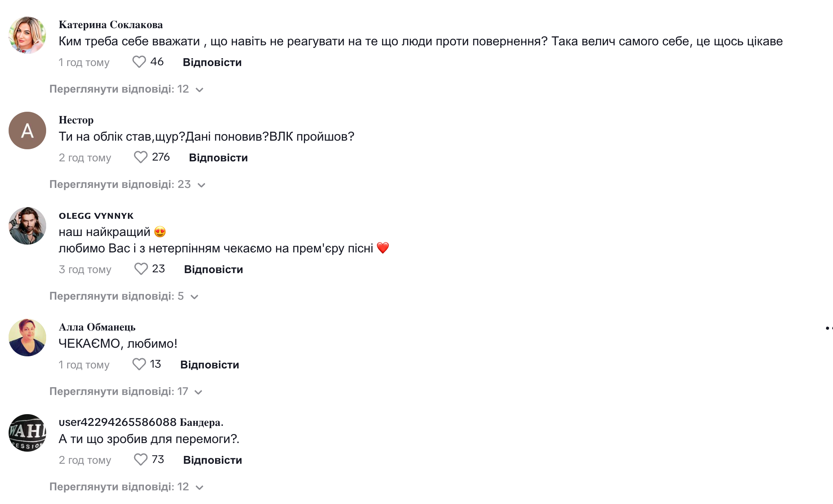
Task: Click Відповісти under Алла Обманець's comment
Action: click(x=210, y=365)
